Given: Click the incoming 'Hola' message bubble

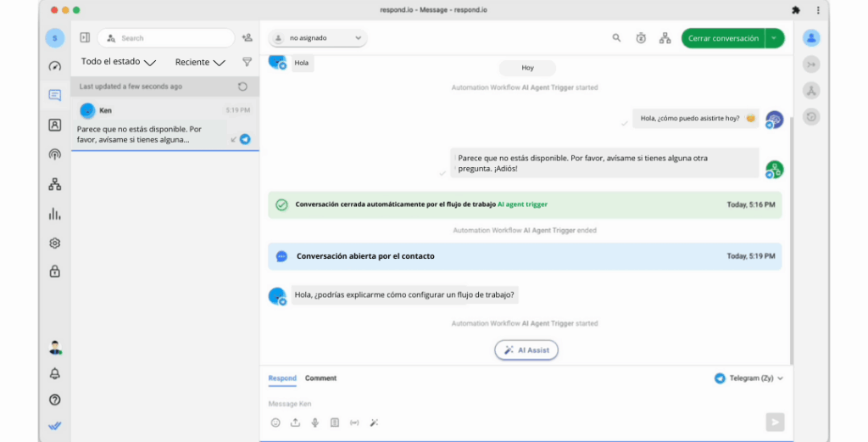Looking at the screenshot, I should [302, 63].
